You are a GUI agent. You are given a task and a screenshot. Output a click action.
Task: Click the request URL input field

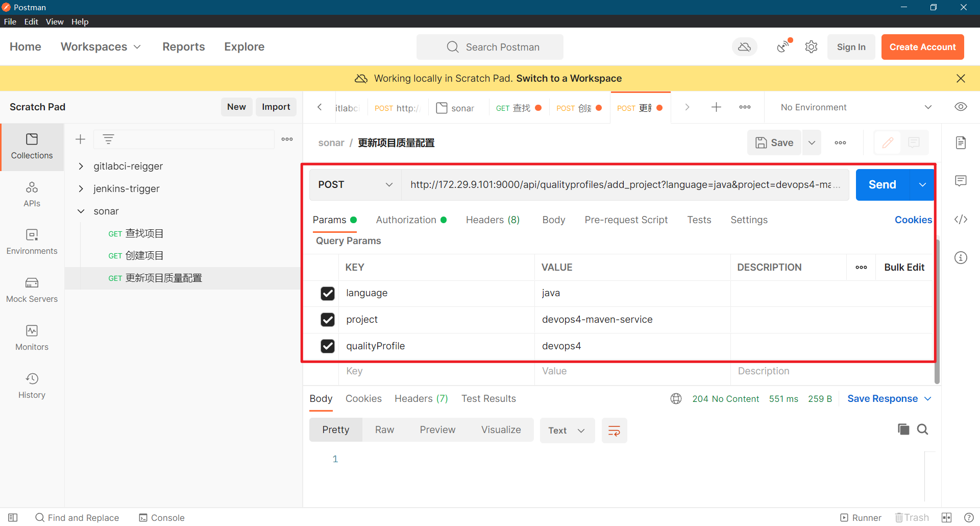(625, 184)
